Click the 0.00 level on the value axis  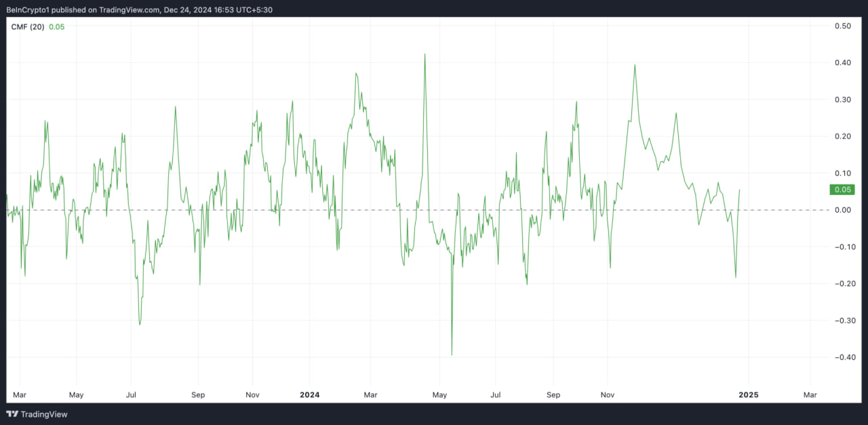tap(842, 210)
